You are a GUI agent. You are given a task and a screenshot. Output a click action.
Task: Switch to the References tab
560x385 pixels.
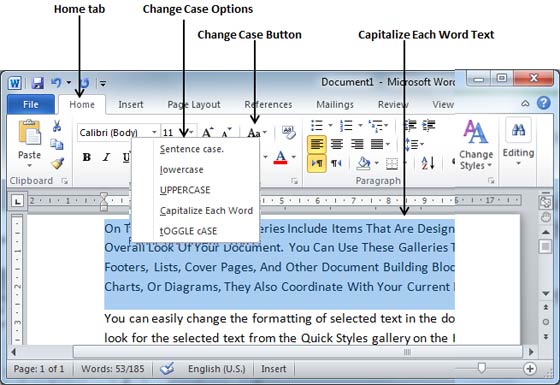(x=268, y=104)
